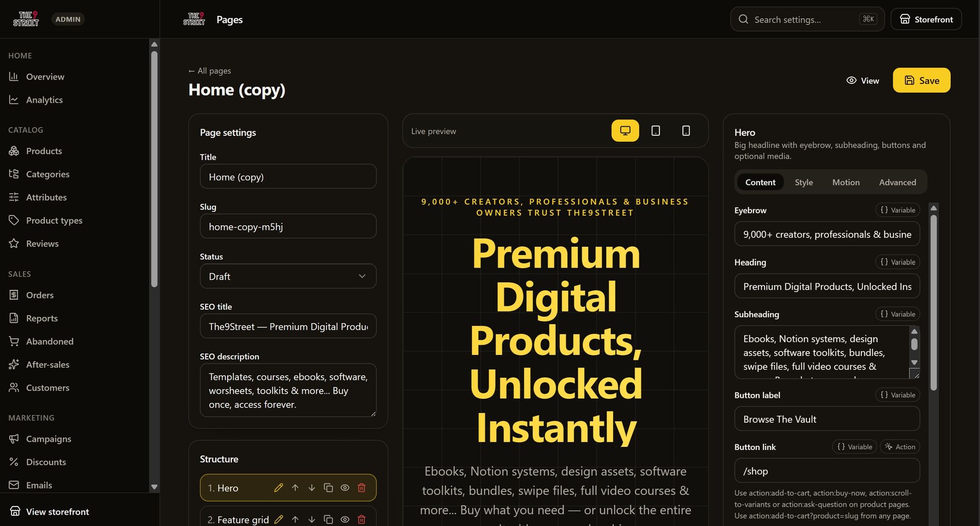This screenshot has width=980, height=526.
Task: Toggle Feature grid visibility
Action: pyautogui.click(x=345, y=519)
